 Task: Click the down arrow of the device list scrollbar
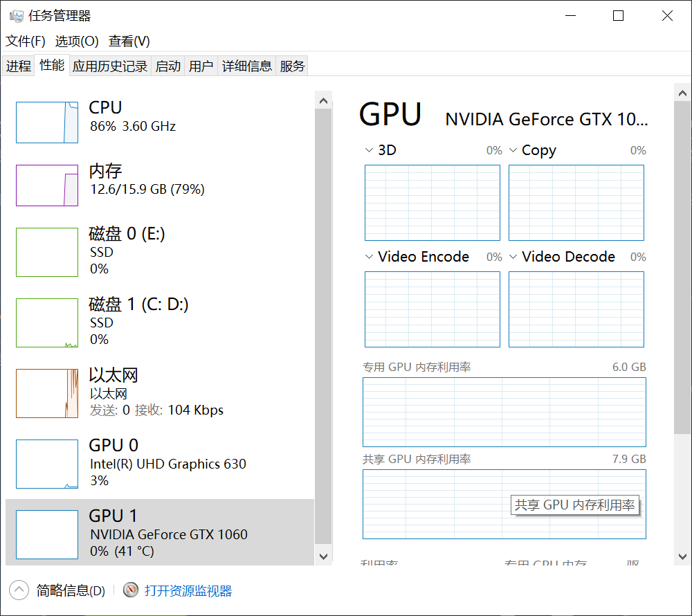coord(323,556)
